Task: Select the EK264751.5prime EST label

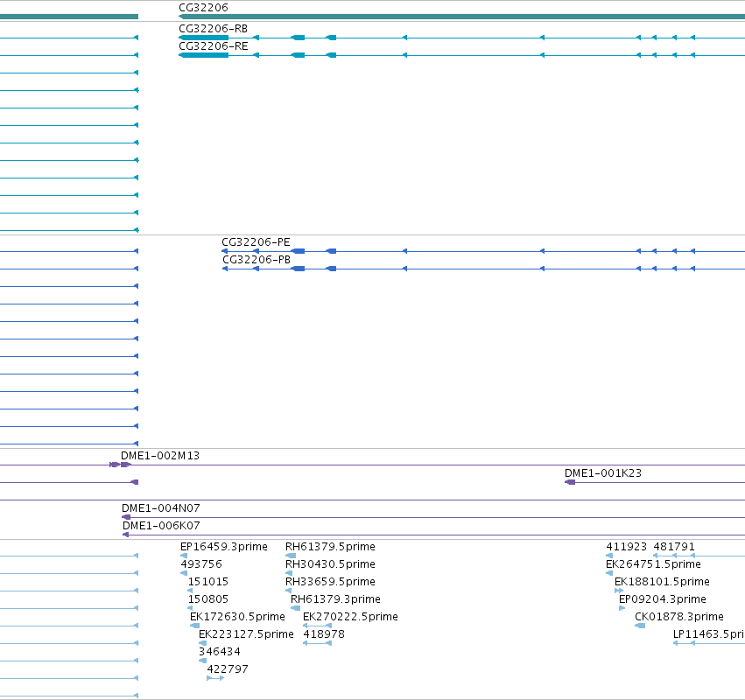Action: pos(653,564)
